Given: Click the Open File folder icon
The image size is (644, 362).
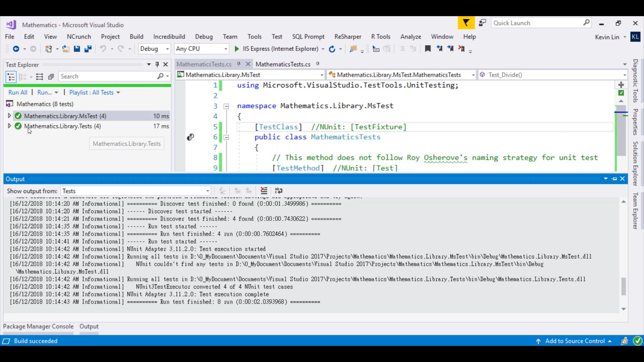Looking at the screenshot, I should 66,49.
